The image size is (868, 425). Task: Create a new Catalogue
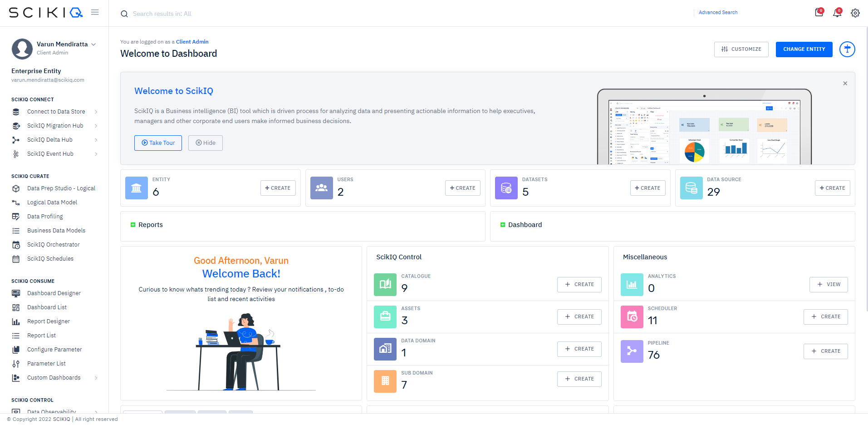click(579, 285)
